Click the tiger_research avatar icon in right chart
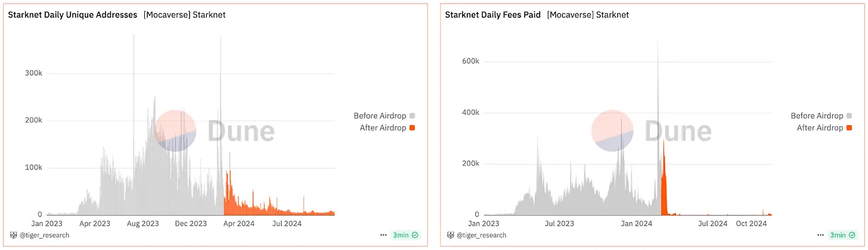This screenshot has width=868, height=250. [x=450, y=235]
